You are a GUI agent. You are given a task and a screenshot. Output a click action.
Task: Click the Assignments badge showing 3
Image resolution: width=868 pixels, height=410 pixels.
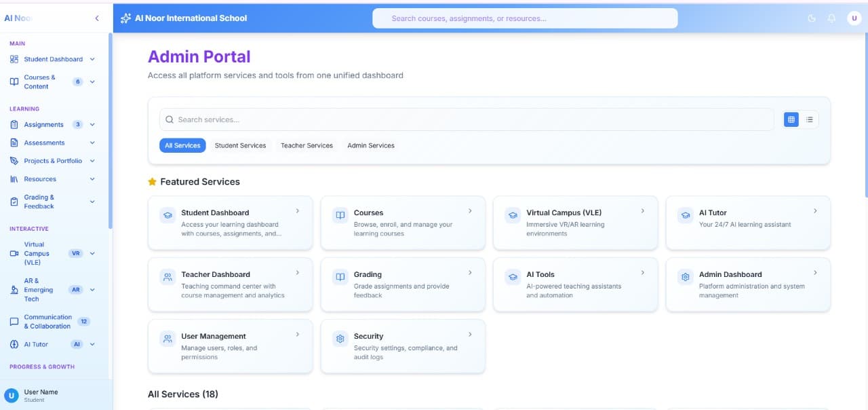[x=78, y=125]
